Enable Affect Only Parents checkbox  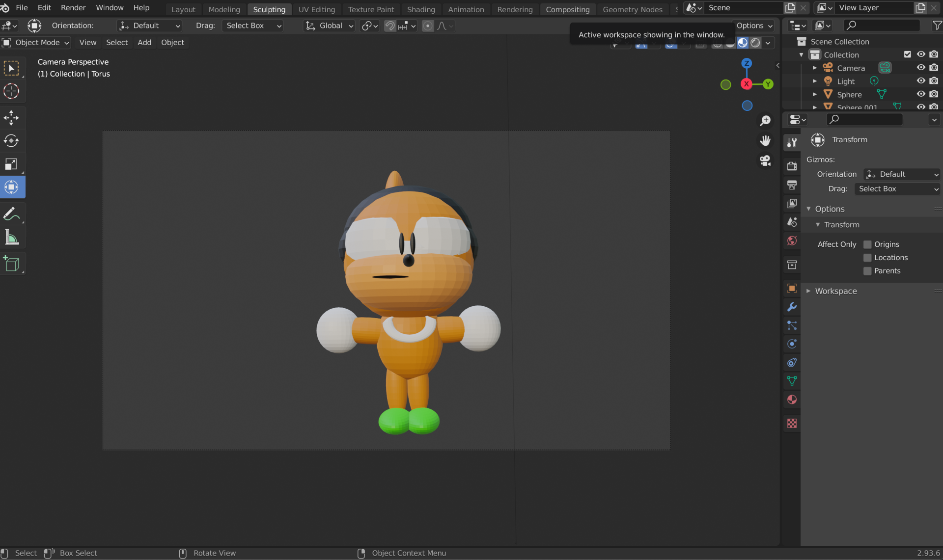(867, 271)
